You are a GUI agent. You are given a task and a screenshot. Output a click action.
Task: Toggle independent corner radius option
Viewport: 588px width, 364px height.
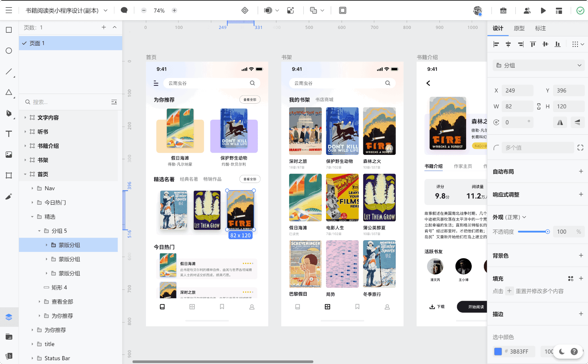(580, 148)
